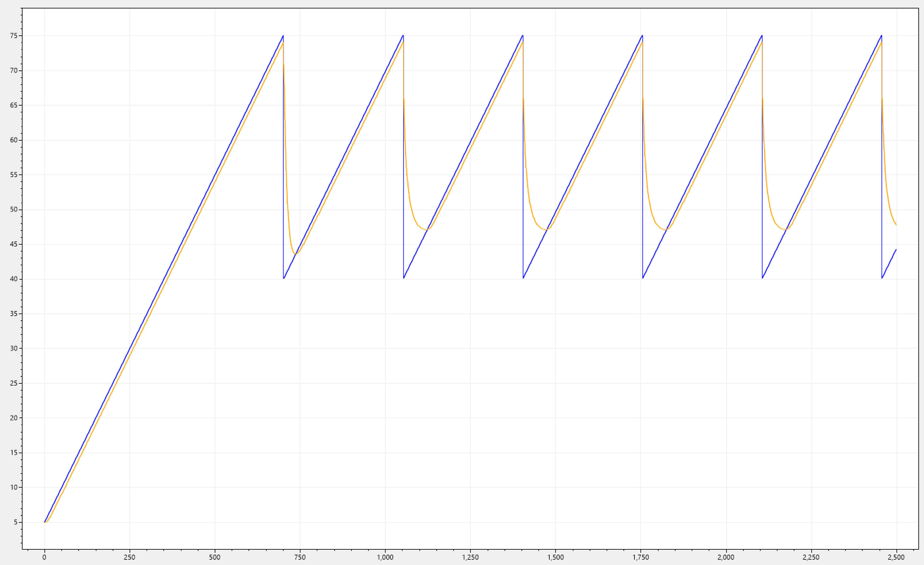Click the x-axis label 1,750

pos(641,557)
